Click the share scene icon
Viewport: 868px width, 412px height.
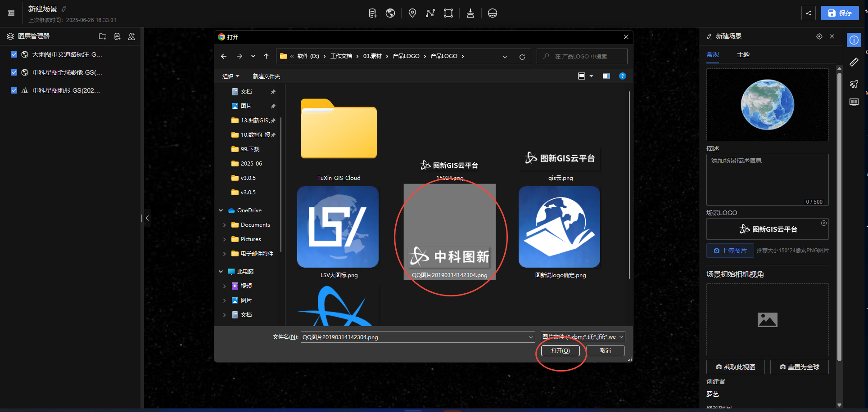[808, 13]
